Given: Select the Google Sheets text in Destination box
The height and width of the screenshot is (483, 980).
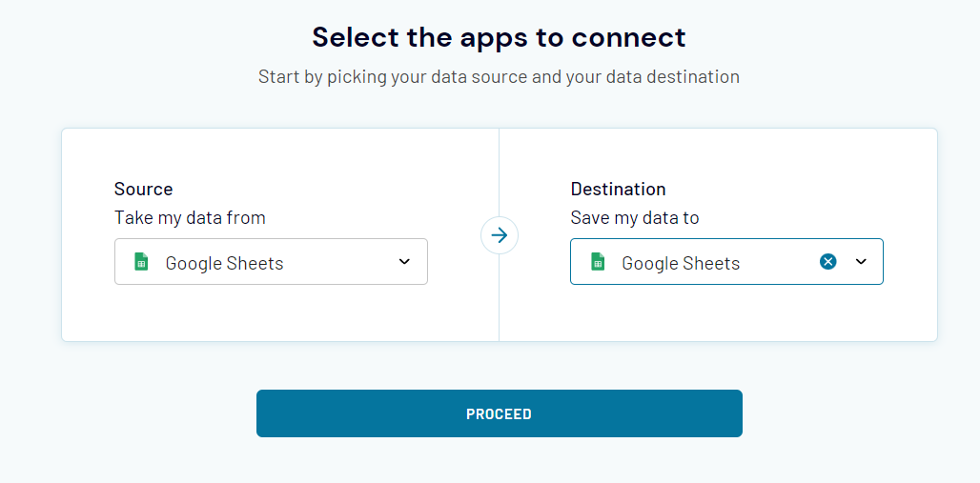Looking at the screenshot, I should [681, 263].
